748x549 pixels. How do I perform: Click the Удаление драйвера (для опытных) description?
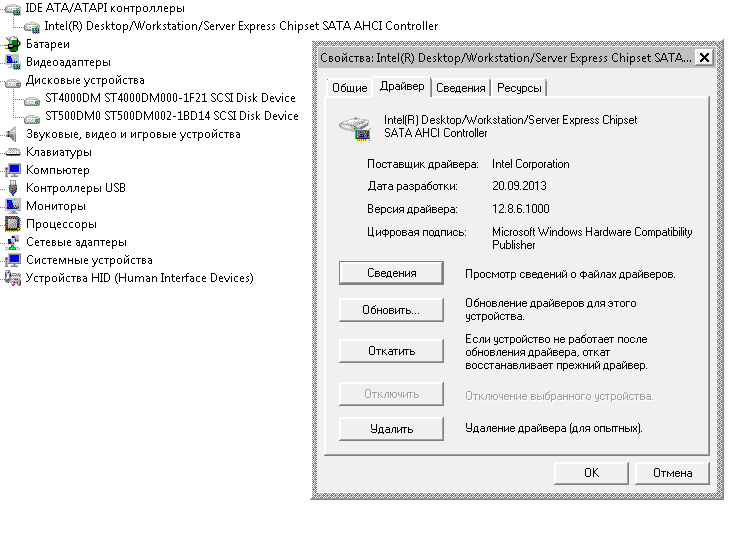554,428
